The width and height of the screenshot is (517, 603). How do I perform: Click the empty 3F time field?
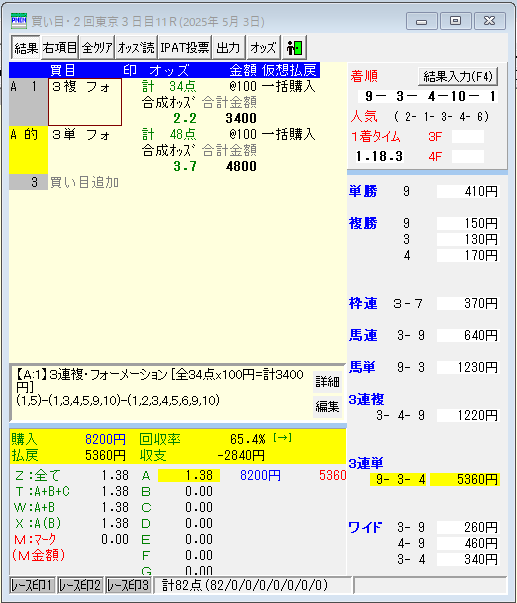click(467, 137)
